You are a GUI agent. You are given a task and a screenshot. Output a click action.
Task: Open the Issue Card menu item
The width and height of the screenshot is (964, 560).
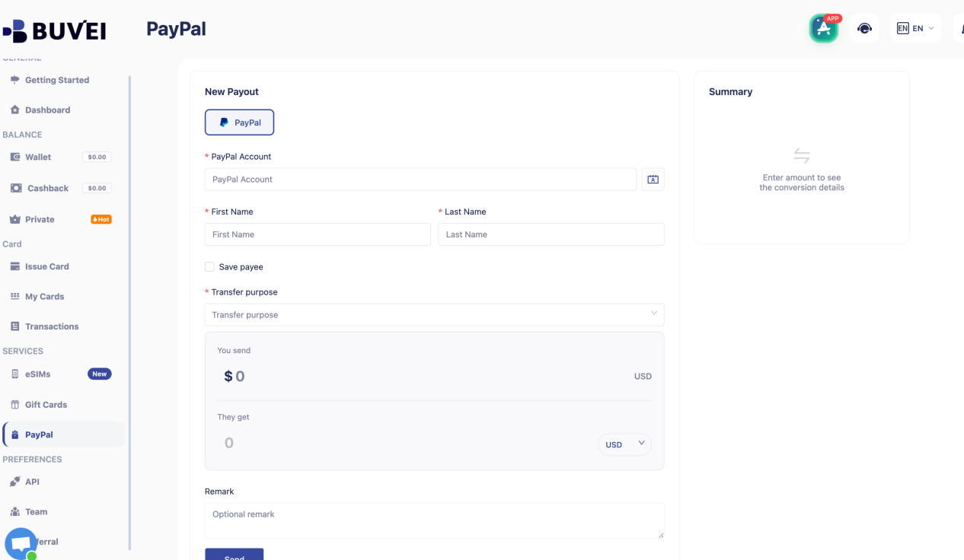coord(47,266)
